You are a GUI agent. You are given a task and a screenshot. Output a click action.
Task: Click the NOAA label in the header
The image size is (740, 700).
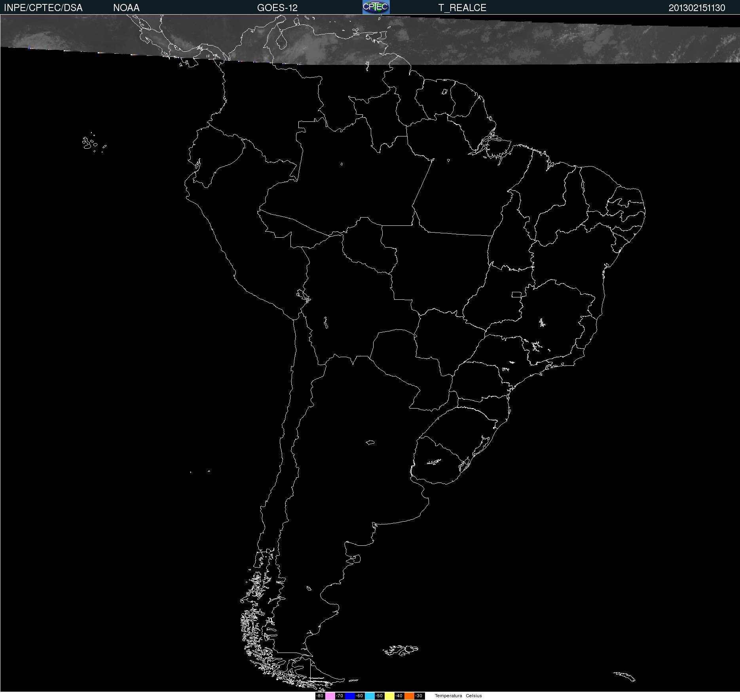[x=126, y=8]
